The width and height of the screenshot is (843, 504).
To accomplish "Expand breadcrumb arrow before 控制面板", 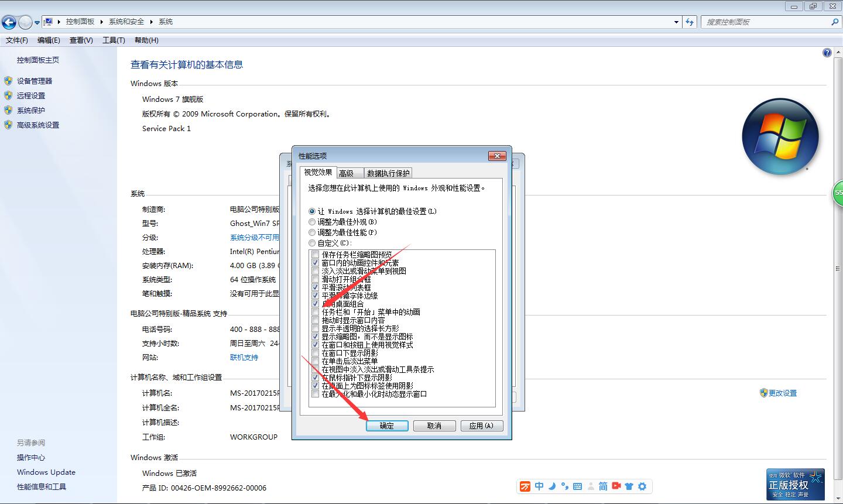I will [59, 22].
